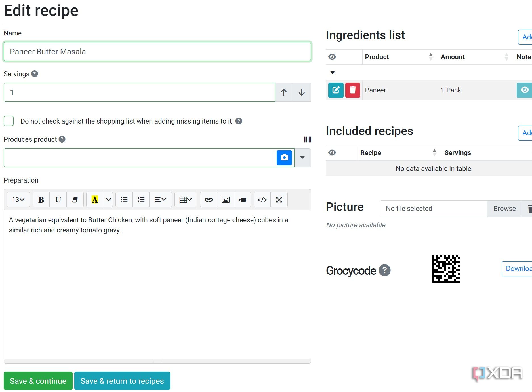Show Produces product help icon

click(62, 139)
